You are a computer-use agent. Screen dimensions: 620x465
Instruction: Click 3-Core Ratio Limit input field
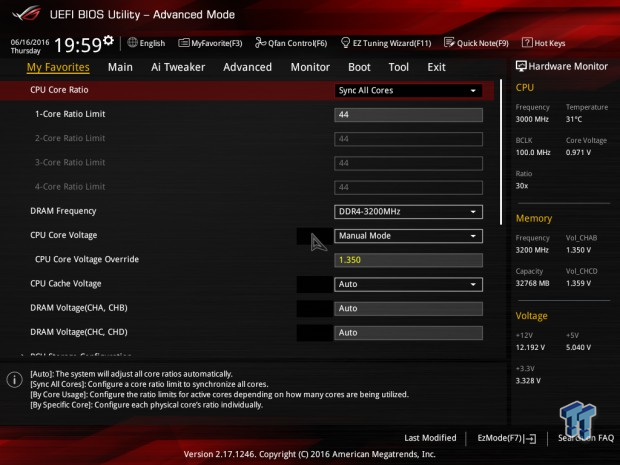coord(408,163)
